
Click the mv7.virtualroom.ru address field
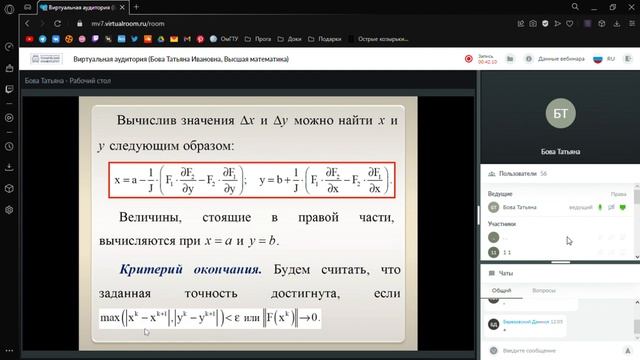pos(128,24)
